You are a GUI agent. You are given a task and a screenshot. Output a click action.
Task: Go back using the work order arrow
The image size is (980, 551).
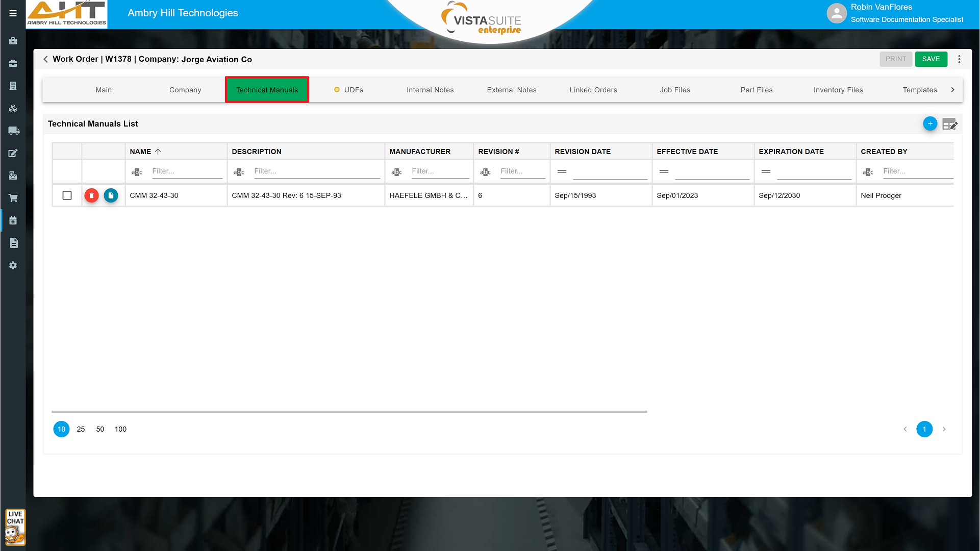[45, 59]
